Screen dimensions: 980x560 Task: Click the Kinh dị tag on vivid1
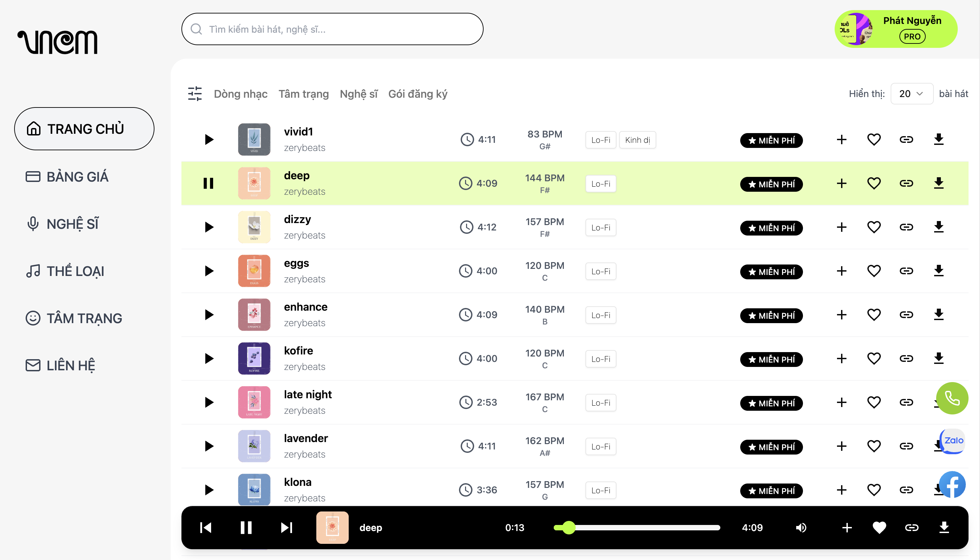coord(637,140)
